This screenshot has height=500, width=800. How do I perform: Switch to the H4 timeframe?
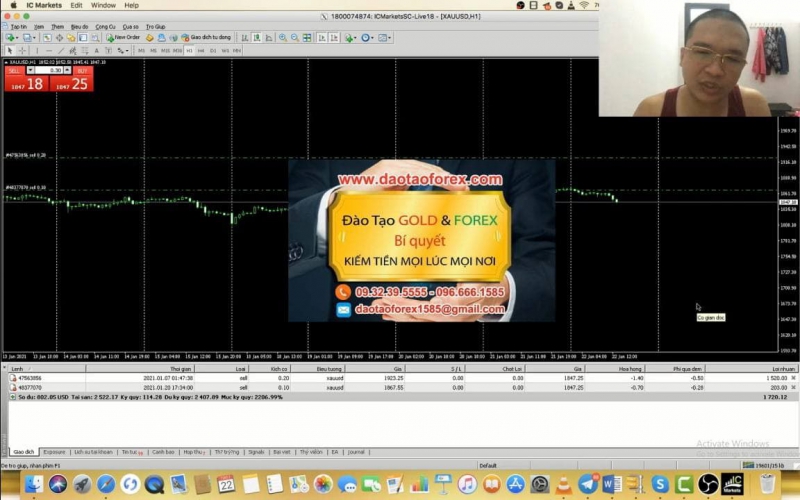coord(201,51)
